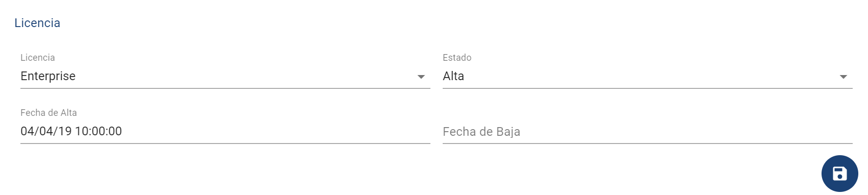Select the Alta value in the Estado combo box

point(453,76)
